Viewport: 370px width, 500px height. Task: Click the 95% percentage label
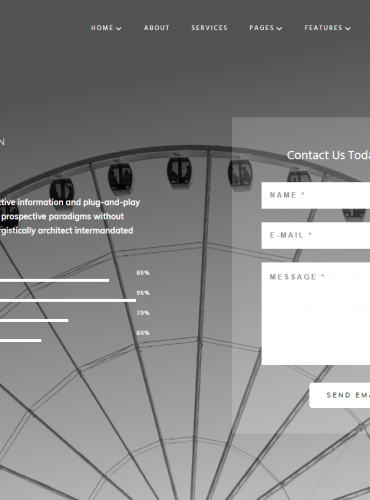143,293
